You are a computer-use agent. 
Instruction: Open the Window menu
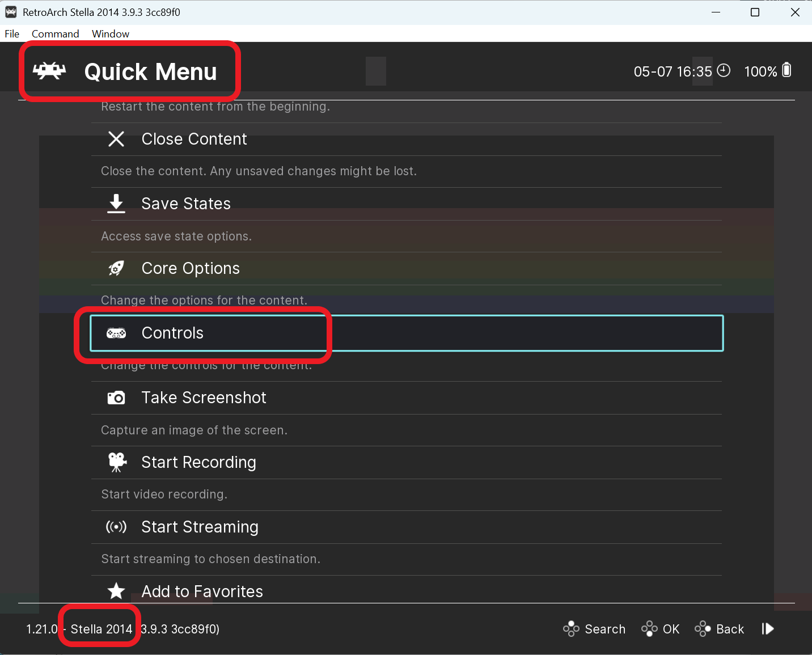pyautogui.click(x=111, y=33)
